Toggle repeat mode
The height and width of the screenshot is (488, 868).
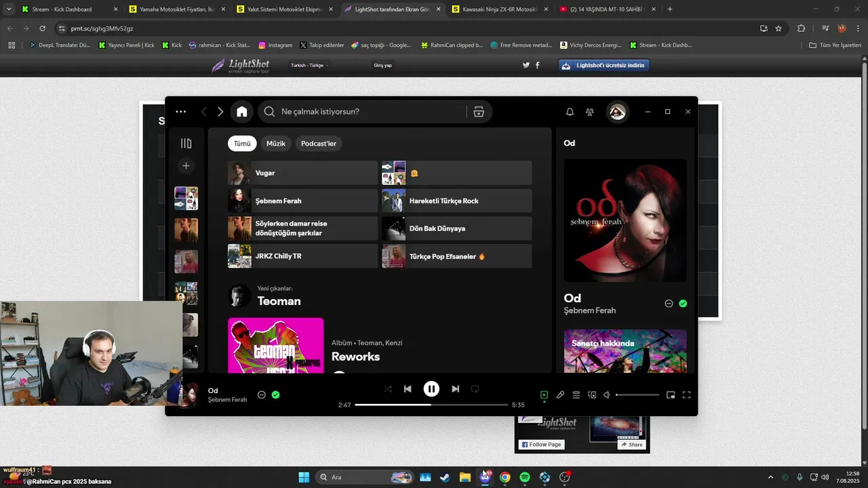(475, 389)
